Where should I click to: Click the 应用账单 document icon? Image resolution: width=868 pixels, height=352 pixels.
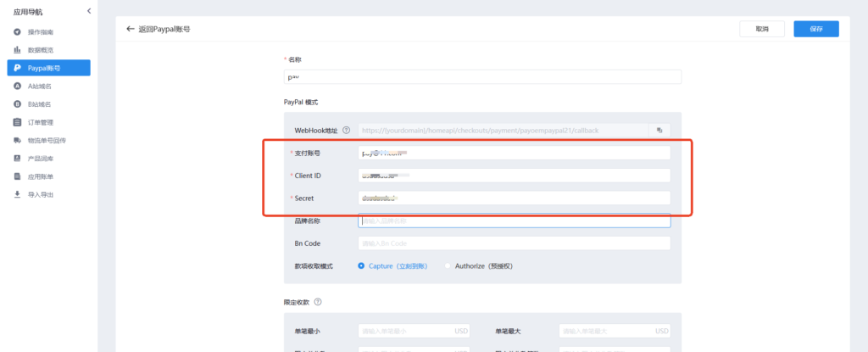(17, 176)
